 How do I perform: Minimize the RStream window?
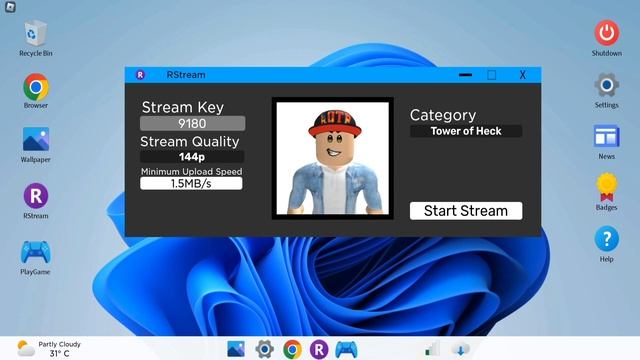tap(465, 75)
